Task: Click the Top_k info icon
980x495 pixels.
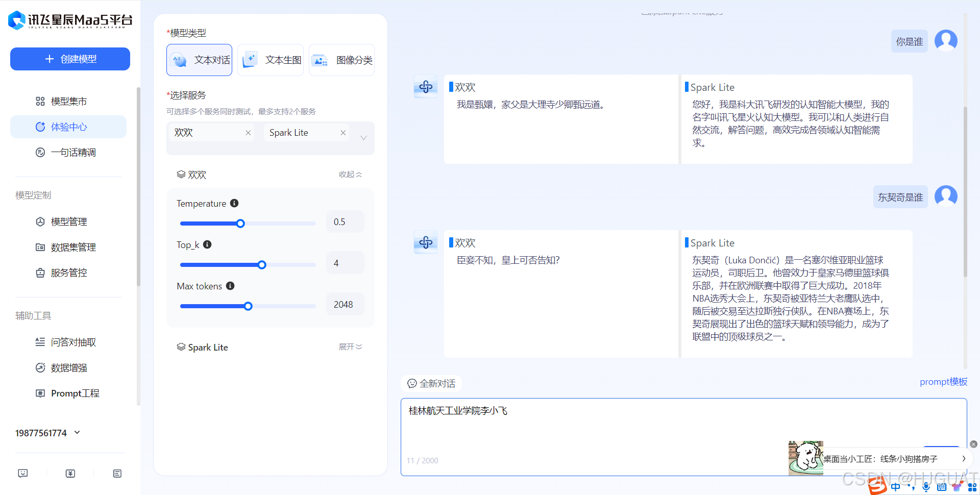Action: click(x=207, y=244)
